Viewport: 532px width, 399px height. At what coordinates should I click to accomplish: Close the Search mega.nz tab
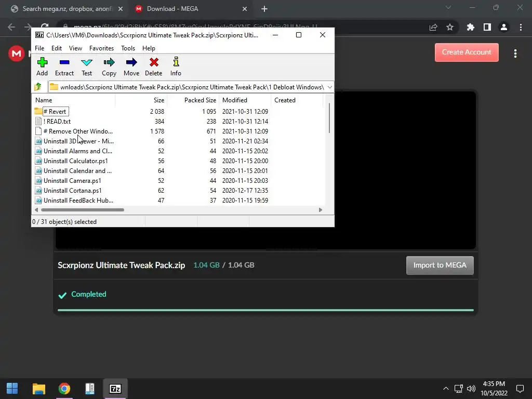[121, 9]
